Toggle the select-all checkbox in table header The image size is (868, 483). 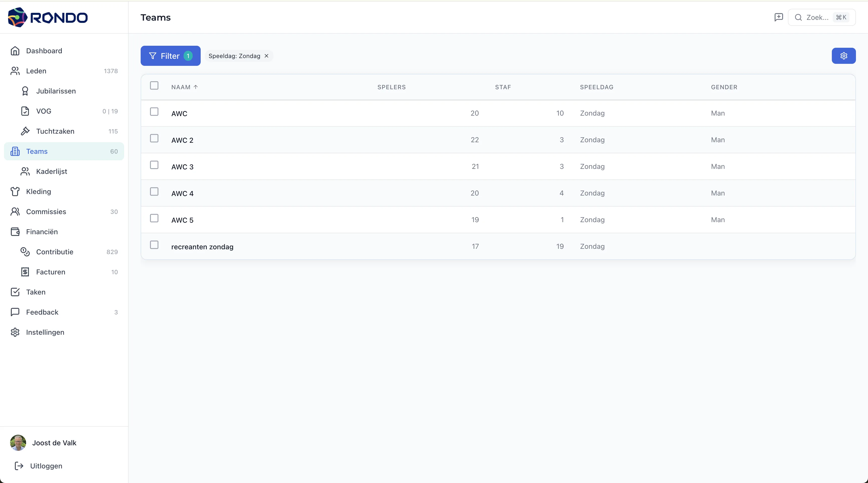[154, 86]
